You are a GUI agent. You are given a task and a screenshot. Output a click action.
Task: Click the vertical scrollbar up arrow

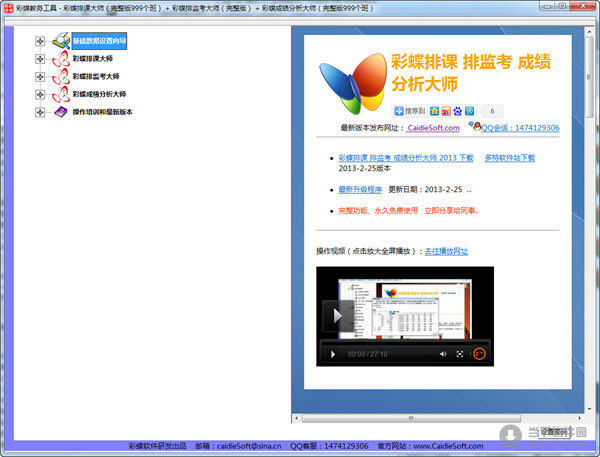589,32
